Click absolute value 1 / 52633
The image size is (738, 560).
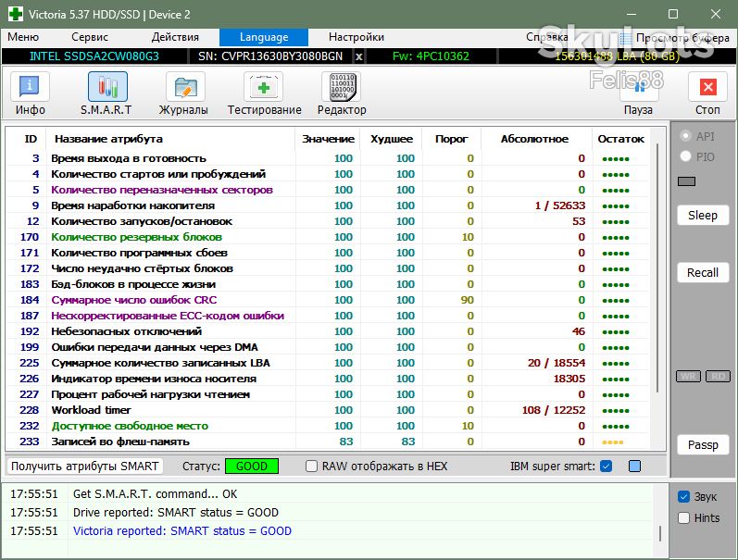pos(560,205)
